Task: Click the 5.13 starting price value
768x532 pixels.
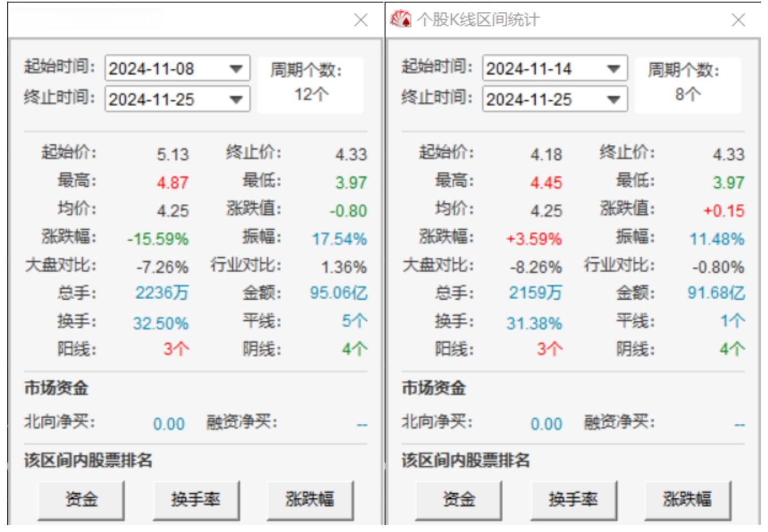Action: pos(173,154)
